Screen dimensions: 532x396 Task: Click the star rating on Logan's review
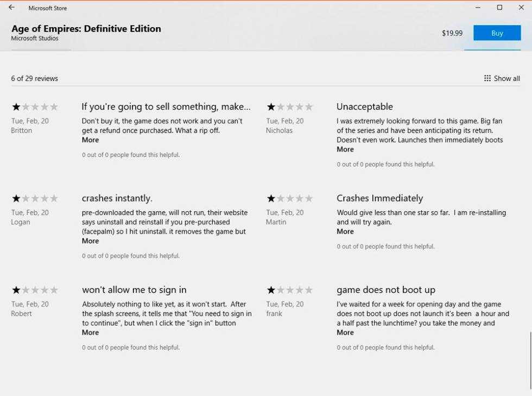pyautogui.click(x=35, y=198)
